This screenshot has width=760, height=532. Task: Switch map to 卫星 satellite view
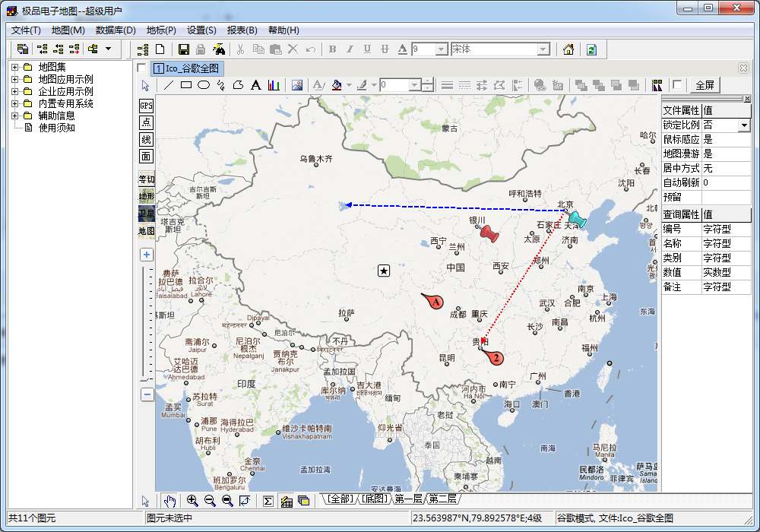pyautogui.click(x=146, y=214)
